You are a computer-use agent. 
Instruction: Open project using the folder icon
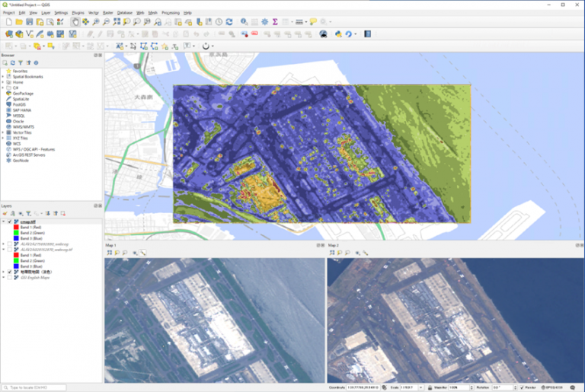pos(19,22)
